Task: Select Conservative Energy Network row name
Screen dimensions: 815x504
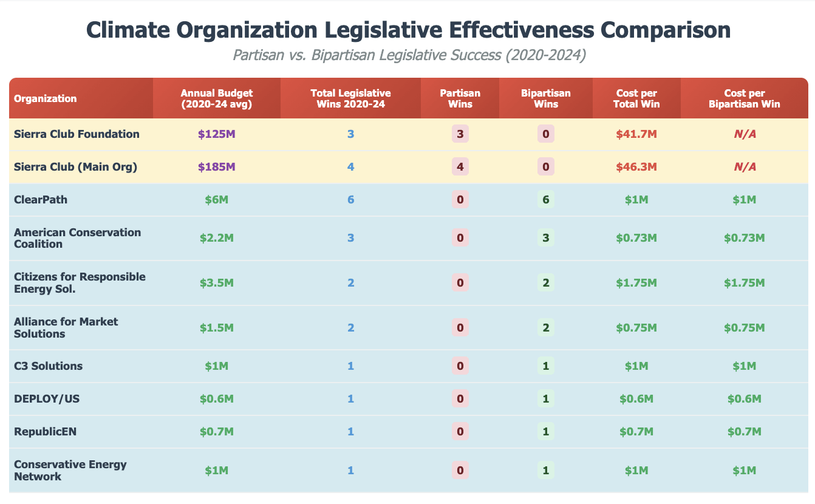Action: pyautogui.click(x=71, y=470)
